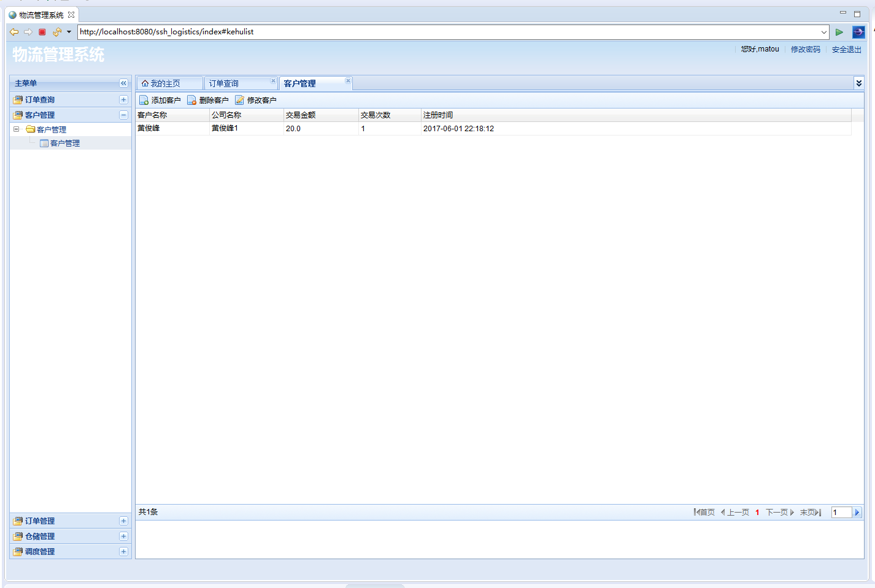Viewport: 875px width, 588px height.
Task: Sort by the 公司名称 column header
Action: (x=247, y=115)
